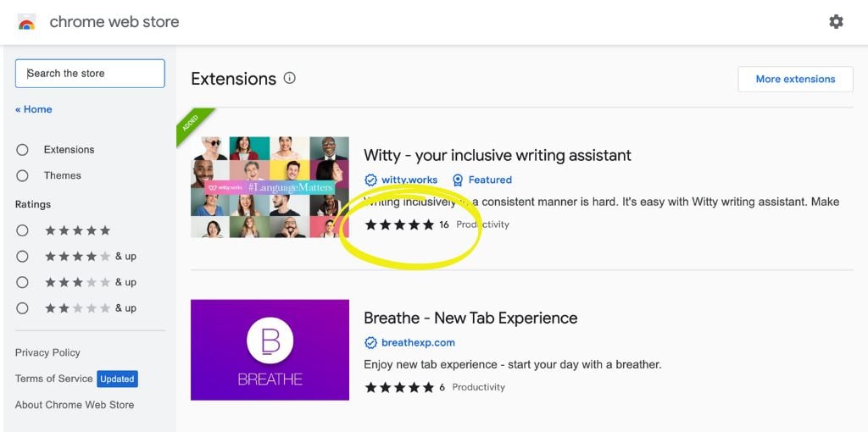
Task: Choose the four stars & up filter
Action: (23, 257)
